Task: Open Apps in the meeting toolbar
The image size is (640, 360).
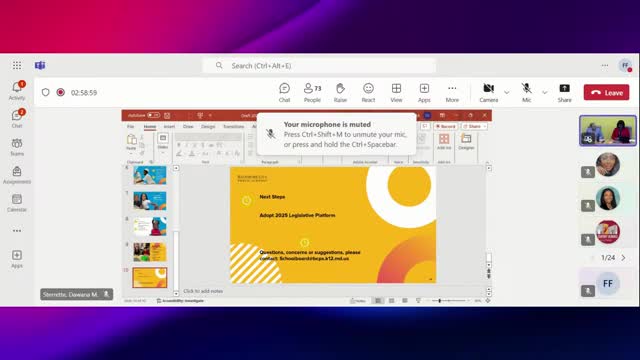Action: [x=424, y=93]
